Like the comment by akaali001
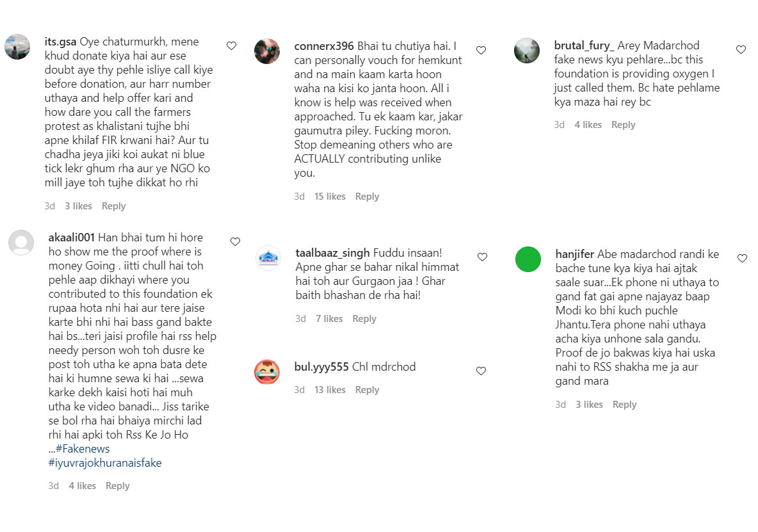Image resolution: width=758 pixels, height=532 pixels. point(235,241)
